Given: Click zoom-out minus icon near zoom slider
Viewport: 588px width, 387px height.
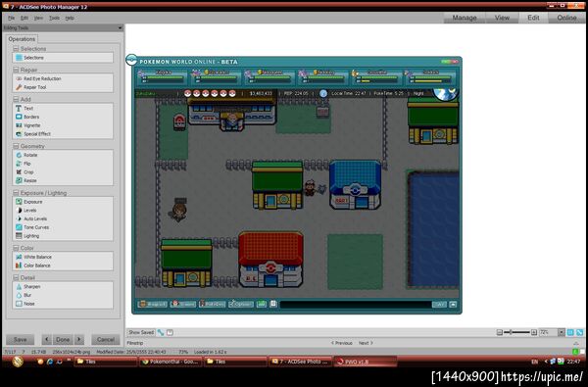Looking at the screenshot, I should pyautogui.click(x=500, y=333).
